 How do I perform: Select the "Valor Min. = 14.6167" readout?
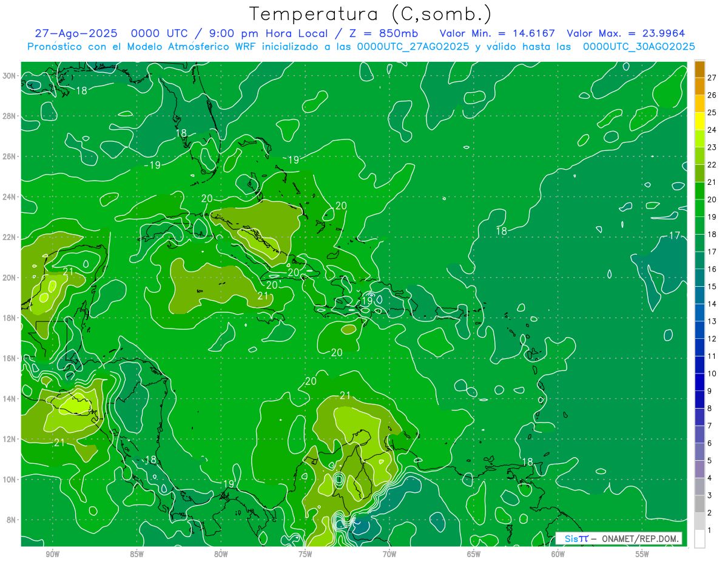pyautogui.click(x=497, y=33)
